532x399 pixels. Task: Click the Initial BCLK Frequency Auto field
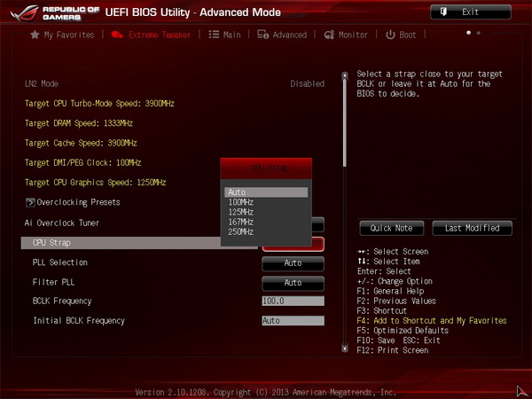[x=293, y=321]
